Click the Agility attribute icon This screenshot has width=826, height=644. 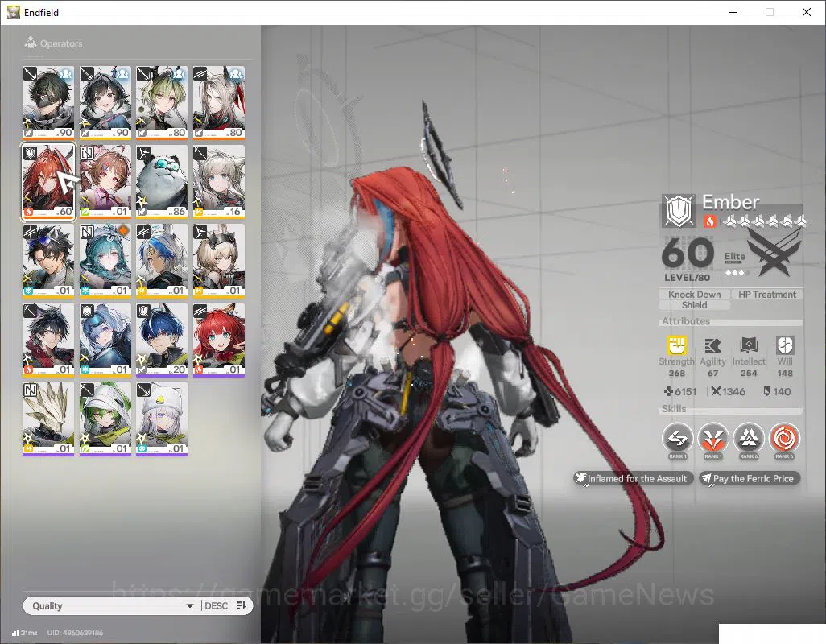tap(712, 345)
